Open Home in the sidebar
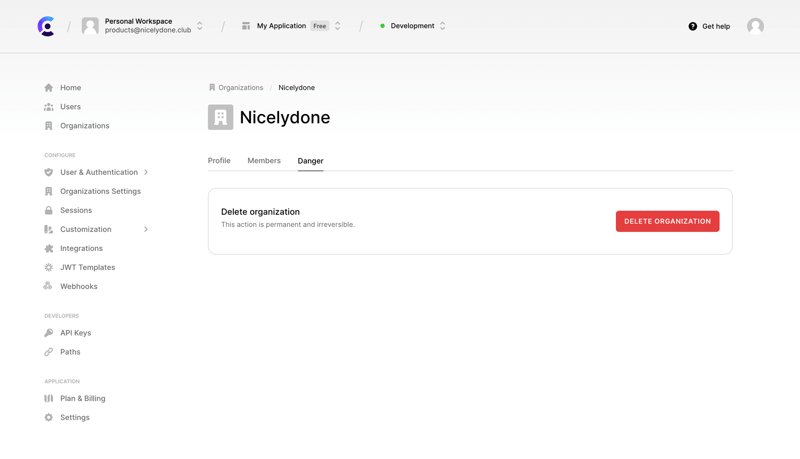Image resolution: width=800 pixels, height=459 pixels. pyautogui.click(x=70, y=88)
